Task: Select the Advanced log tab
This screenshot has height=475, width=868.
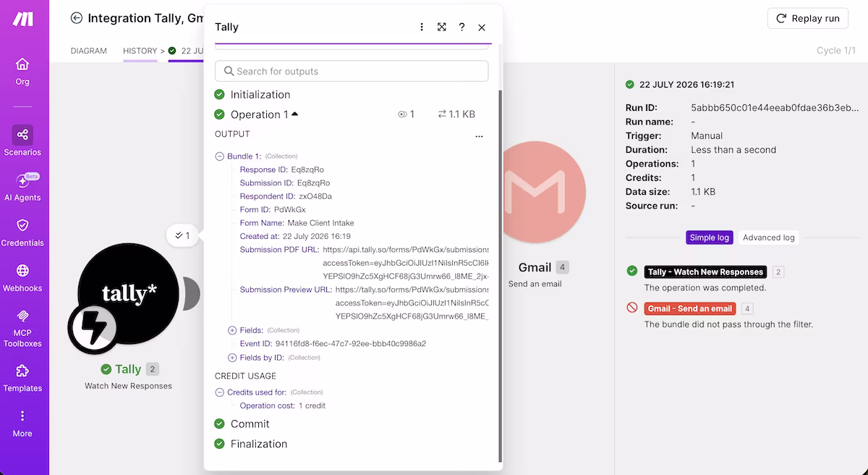Action: (x=769, y=237)
